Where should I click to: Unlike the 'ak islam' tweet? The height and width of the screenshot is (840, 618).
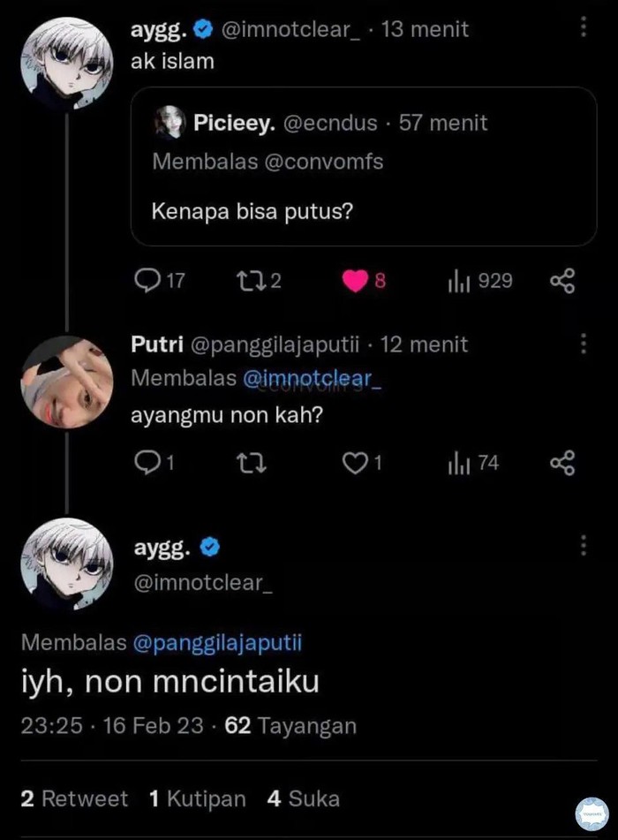(354, 281)
